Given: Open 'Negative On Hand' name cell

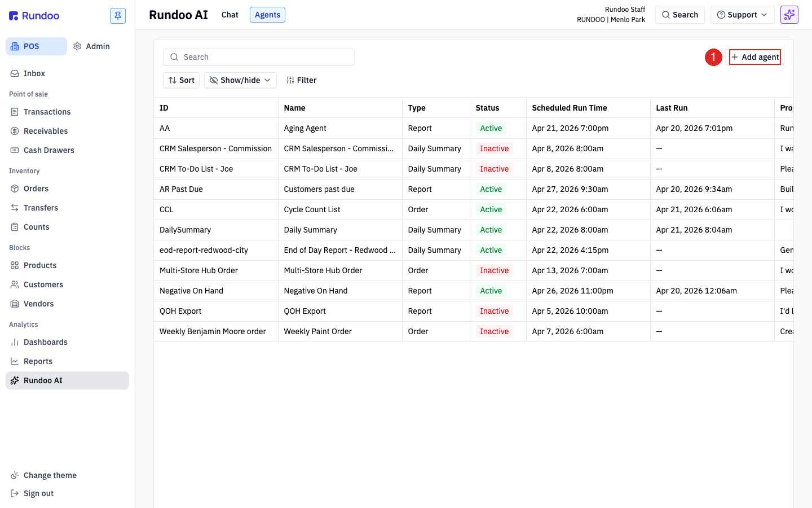Looking at the screenshot, I should click(340, 291).
